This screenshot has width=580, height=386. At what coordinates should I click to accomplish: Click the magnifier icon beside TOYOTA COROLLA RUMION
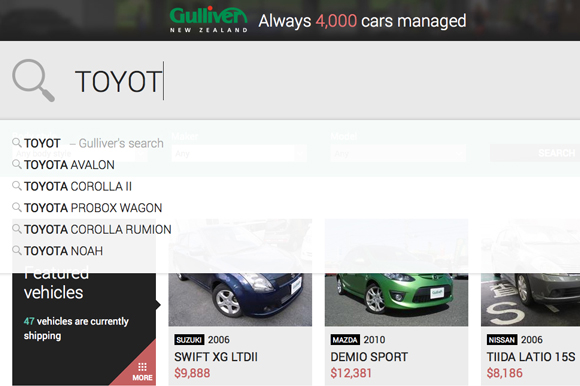point(17,228)
